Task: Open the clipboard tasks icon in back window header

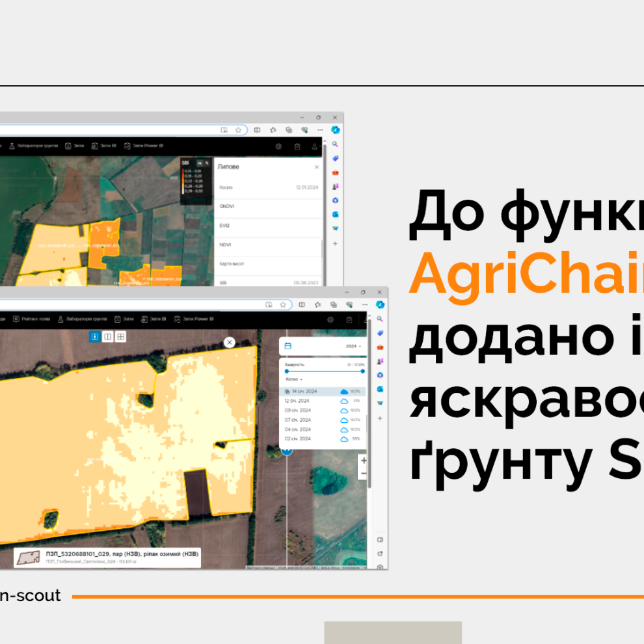Action: (x=297, y=146)
